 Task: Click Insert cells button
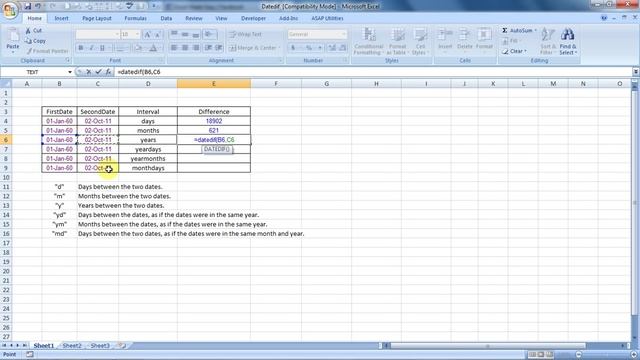tap(445, 41)
